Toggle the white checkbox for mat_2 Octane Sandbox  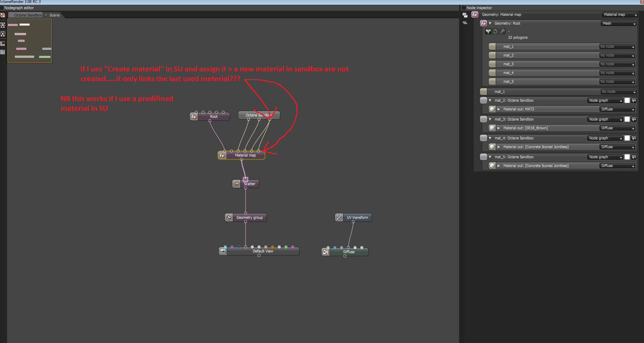(x=627, y=100)
